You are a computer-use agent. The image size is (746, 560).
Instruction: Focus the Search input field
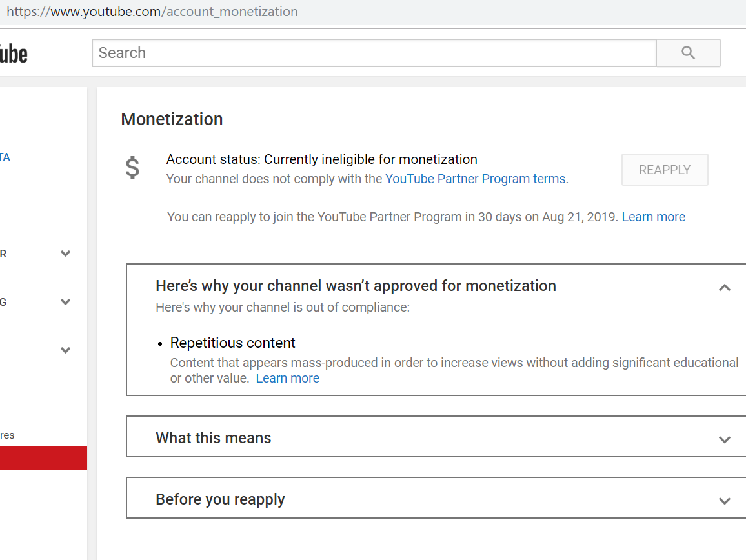(374, 53)
